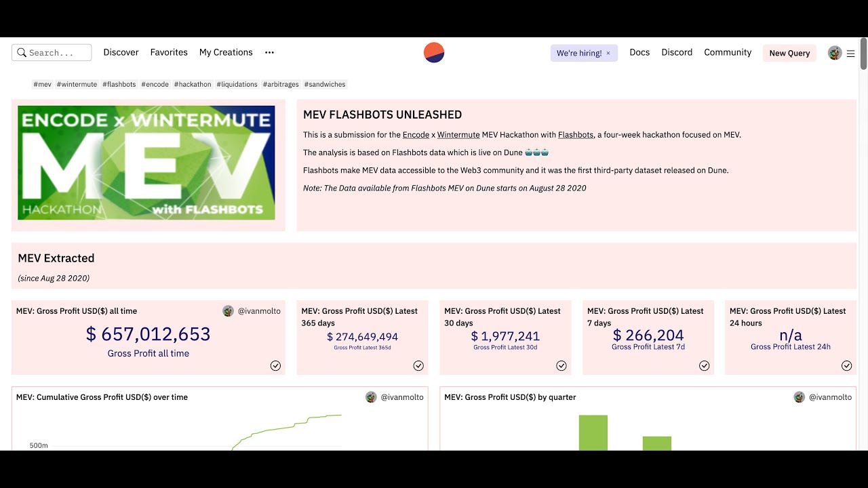Click the $ 266,204 value
Image resolution: width=868 pixels, height=488 pixels.
pyautogui.click(x=648, y=335)
